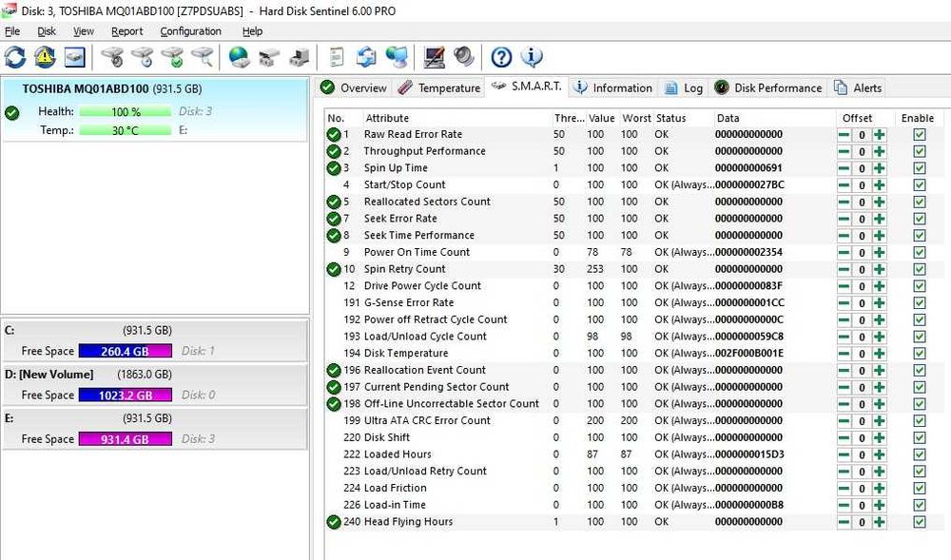This screenshot has height=560, width=951.
Task: Click the envelope with blue arrows icon
Action: coord(366,58)
